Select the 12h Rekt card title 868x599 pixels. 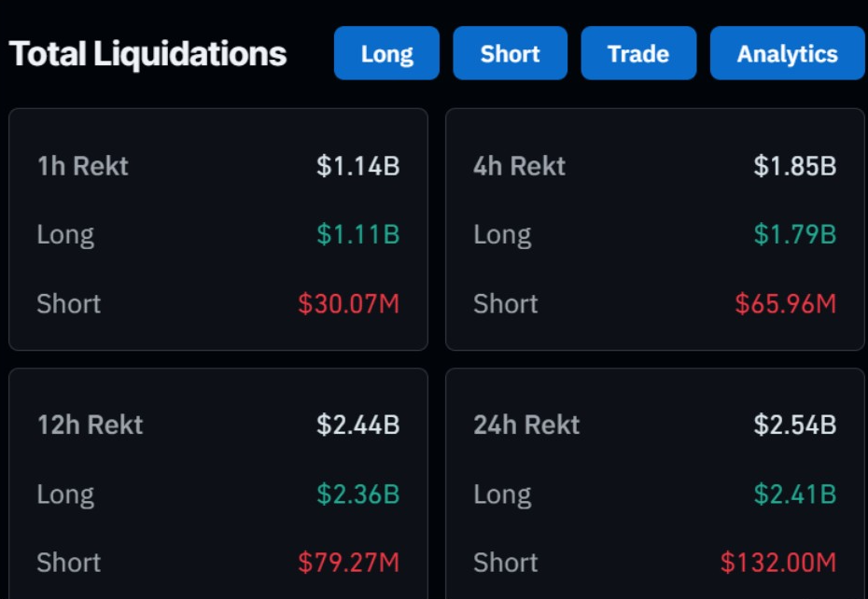point(90,425)
